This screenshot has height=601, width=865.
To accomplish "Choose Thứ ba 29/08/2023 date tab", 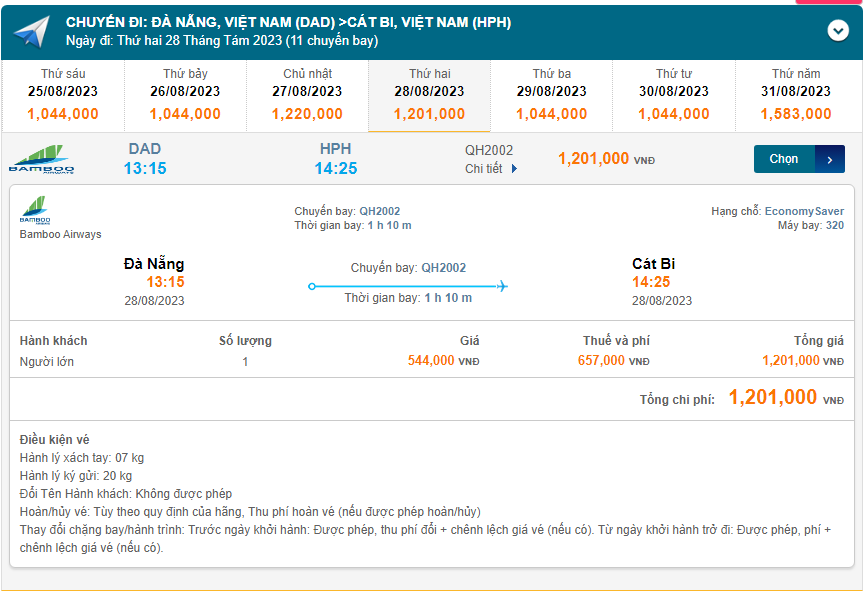I will coord(551,96).
